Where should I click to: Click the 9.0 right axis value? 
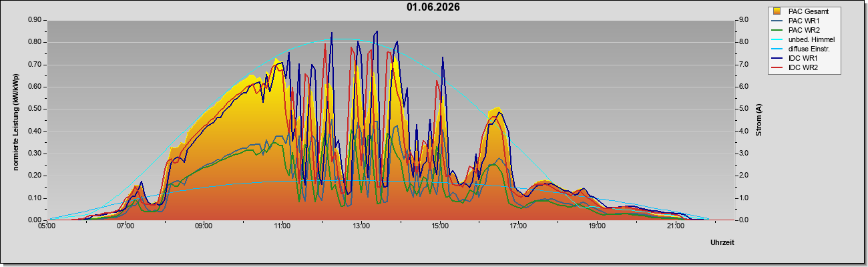click(x=745, y=20)
